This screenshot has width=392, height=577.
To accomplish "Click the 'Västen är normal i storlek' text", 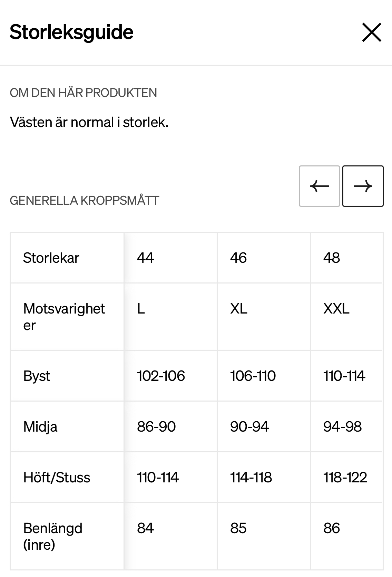I will tap(89, 122).
